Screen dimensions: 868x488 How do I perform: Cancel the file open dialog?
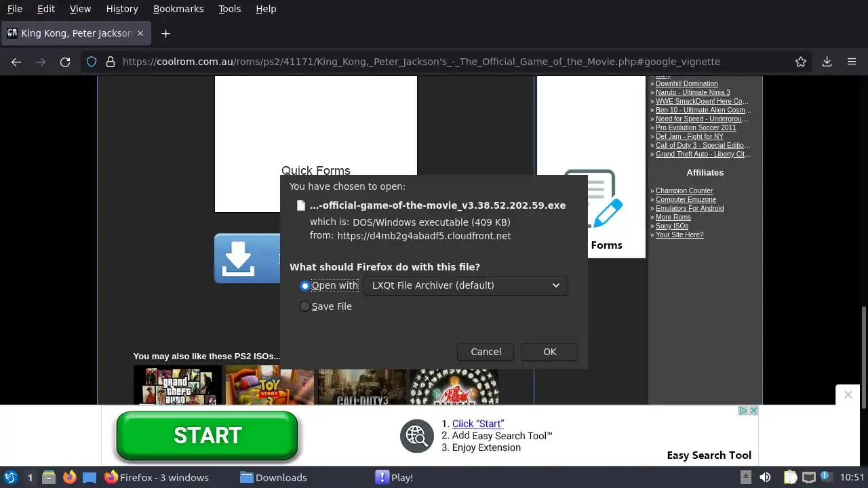tap(486, 352)
